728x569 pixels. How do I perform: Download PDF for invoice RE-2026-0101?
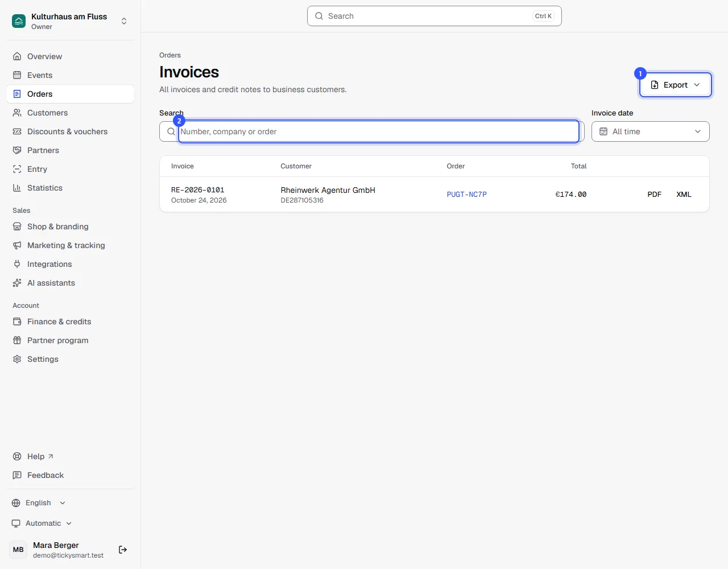(654, 195)
